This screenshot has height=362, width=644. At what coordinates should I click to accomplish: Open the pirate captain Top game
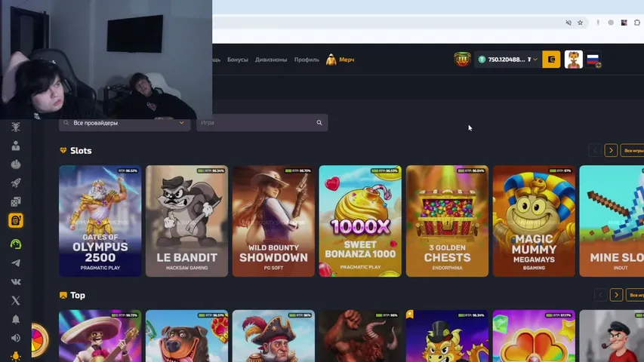tap(273, 336)
